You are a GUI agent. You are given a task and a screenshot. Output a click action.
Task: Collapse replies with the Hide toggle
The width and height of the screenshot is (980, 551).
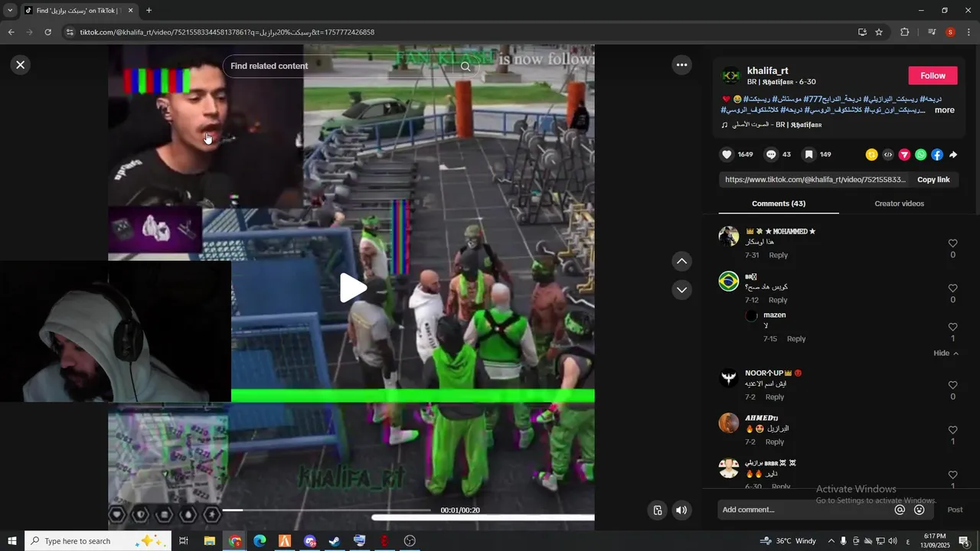[946, 354]
